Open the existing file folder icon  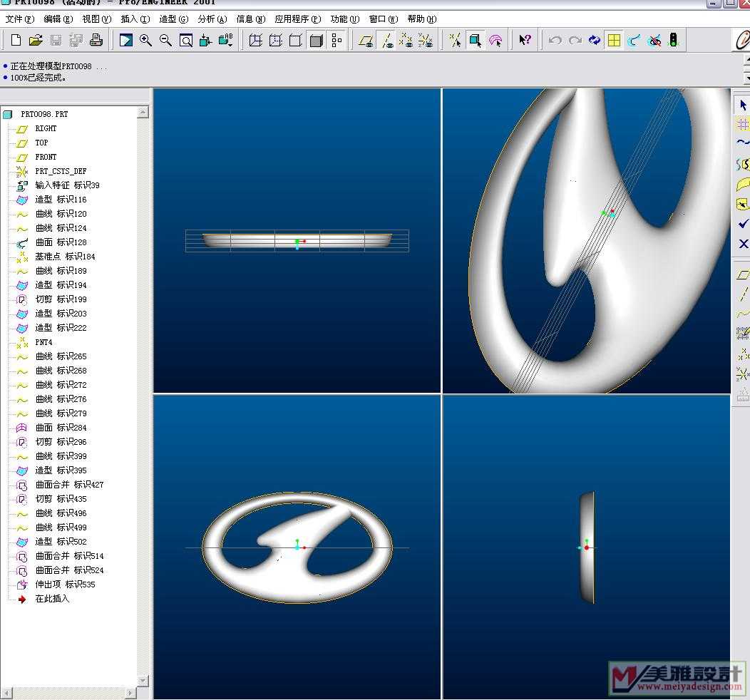coord(36,41)
